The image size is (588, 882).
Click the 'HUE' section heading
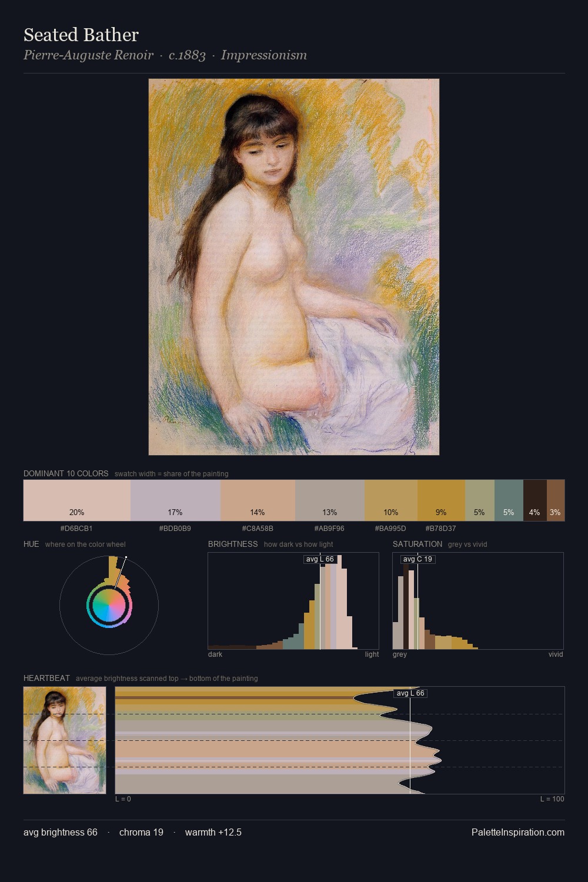click(31, 544)
